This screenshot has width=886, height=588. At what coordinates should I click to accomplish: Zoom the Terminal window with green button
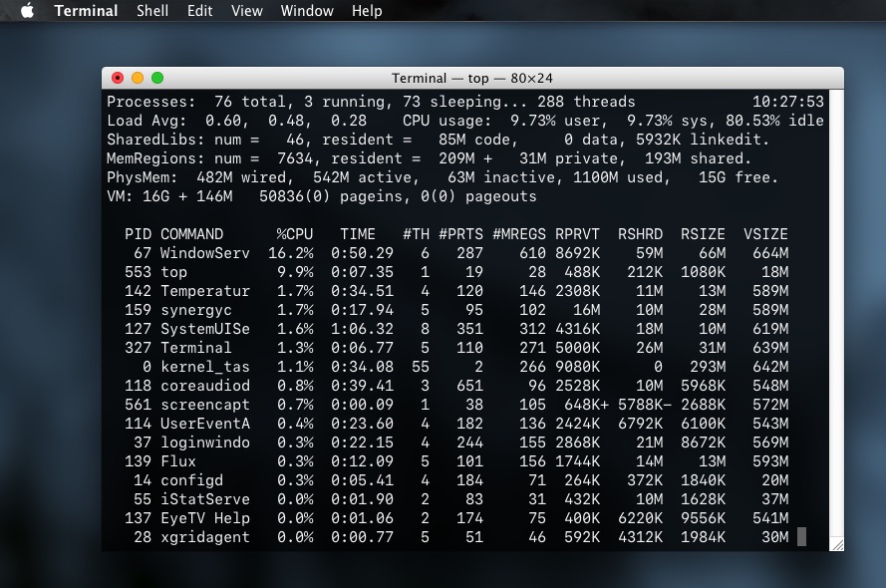pyautogui.click(x=157, y=78)
